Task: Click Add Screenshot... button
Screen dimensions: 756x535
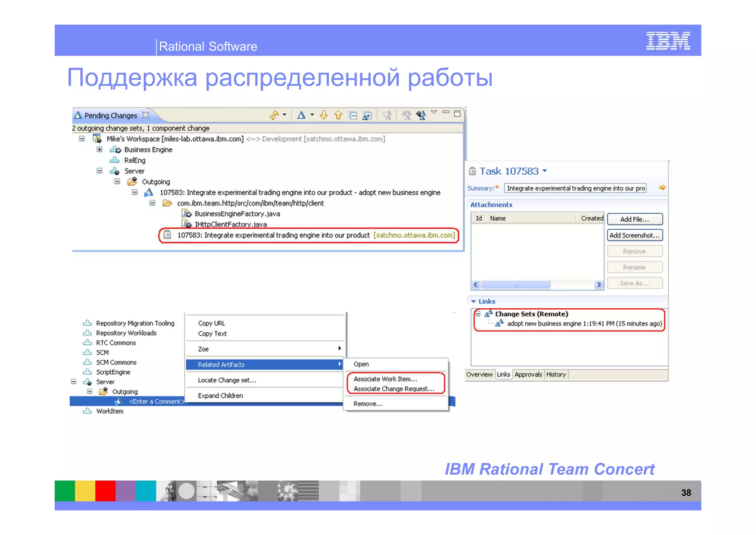Action: [x=635, y=235]
